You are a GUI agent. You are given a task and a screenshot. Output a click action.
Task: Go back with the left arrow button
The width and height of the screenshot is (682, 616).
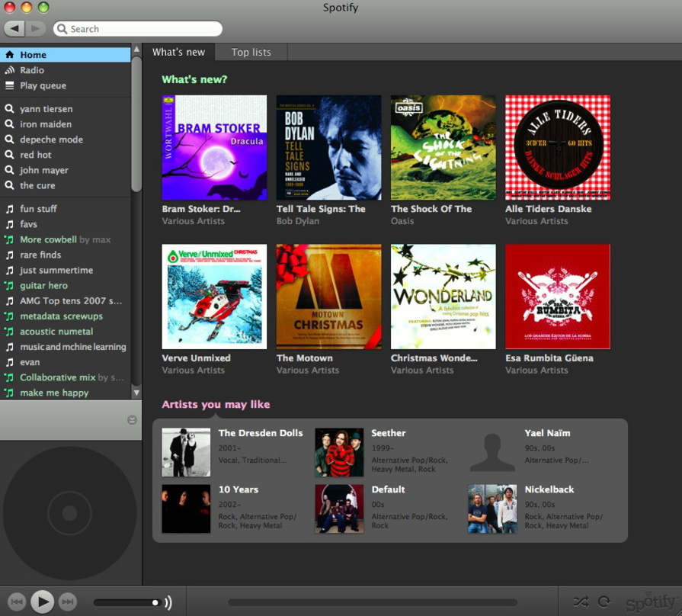(x=14, y=29)
